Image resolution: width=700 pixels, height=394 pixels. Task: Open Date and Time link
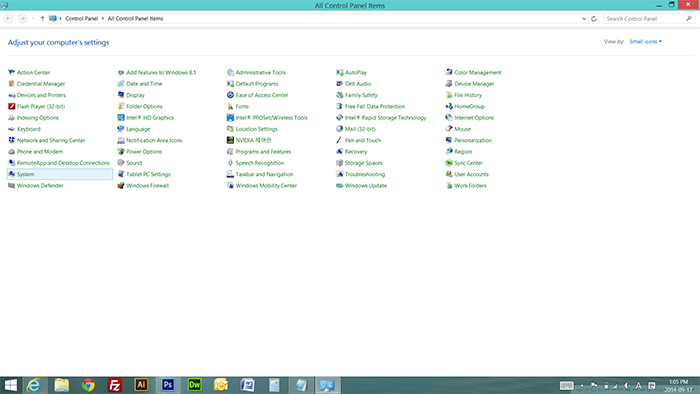(144, 83)
